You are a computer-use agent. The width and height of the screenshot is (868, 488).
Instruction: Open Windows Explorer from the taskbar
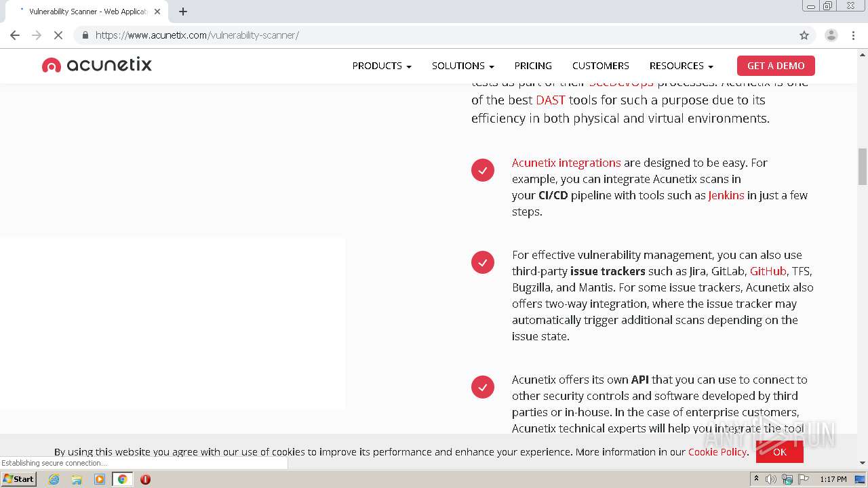click(77, 479)
